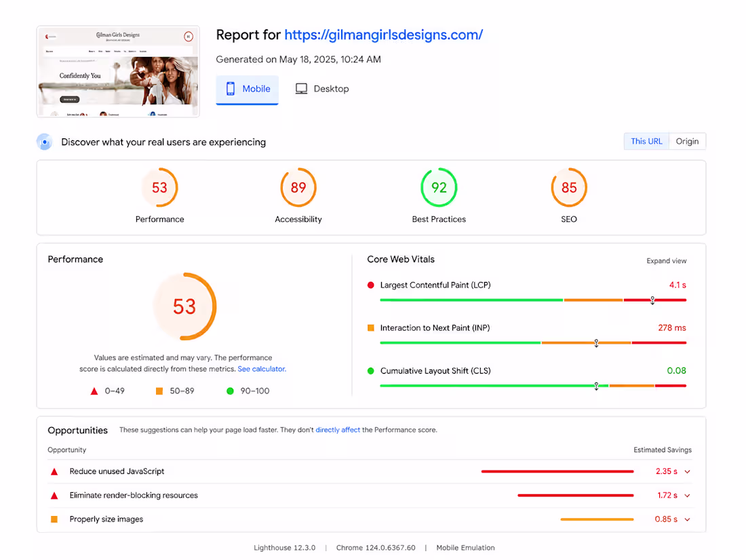Select the Performance score gauge 53 in summary row
This screenshot has height=560, width=746.
[159, 188]
